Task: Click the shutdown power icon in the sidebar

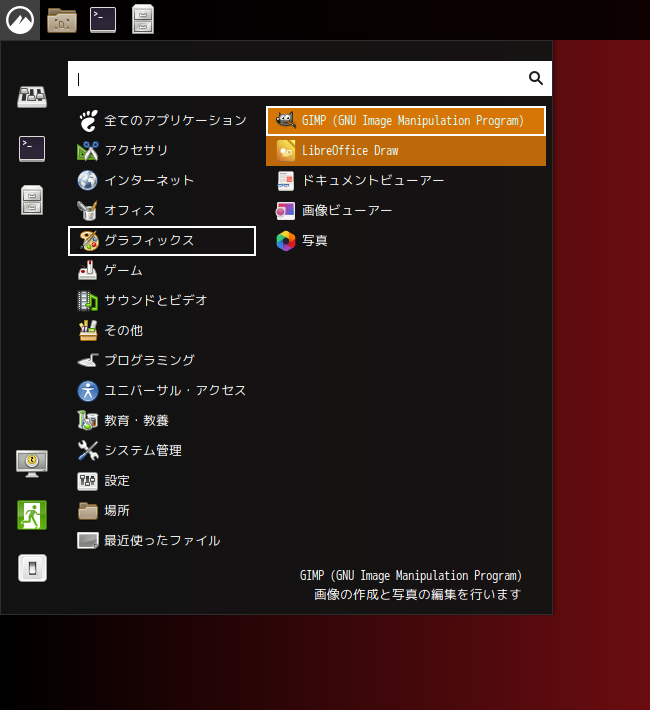Action: click(x=32, y=568)
